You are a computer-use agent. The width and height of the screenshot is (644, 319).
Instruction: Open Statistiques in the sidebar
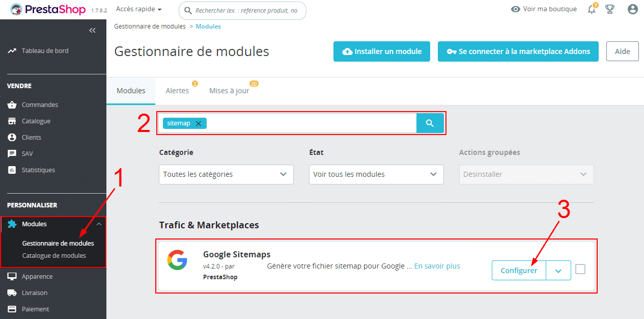coord(38,170)
